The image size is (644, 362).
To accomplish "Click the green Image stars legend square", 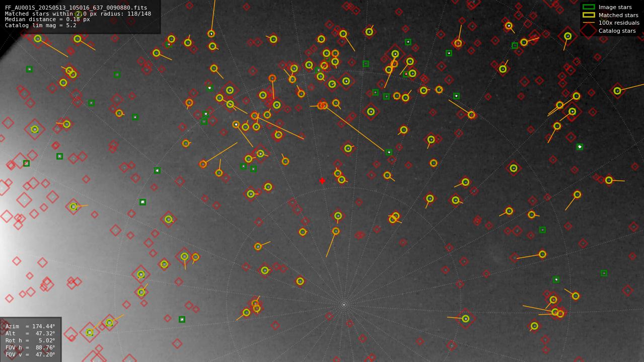I will (589, 7).
